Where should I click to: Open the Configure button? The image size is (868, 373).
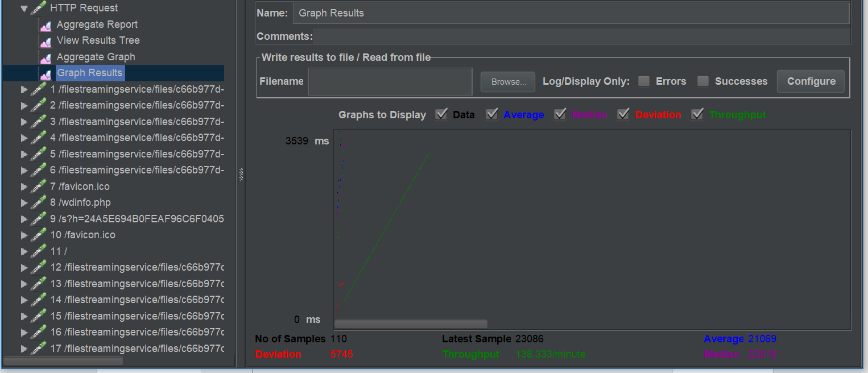[811, 81]
